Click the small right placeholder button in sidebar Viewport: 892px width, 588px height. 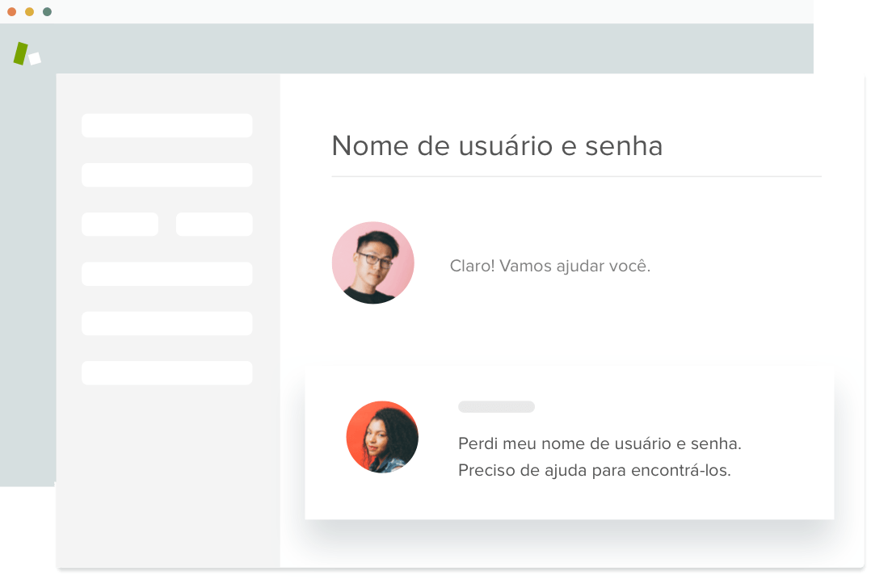[214, 225]
